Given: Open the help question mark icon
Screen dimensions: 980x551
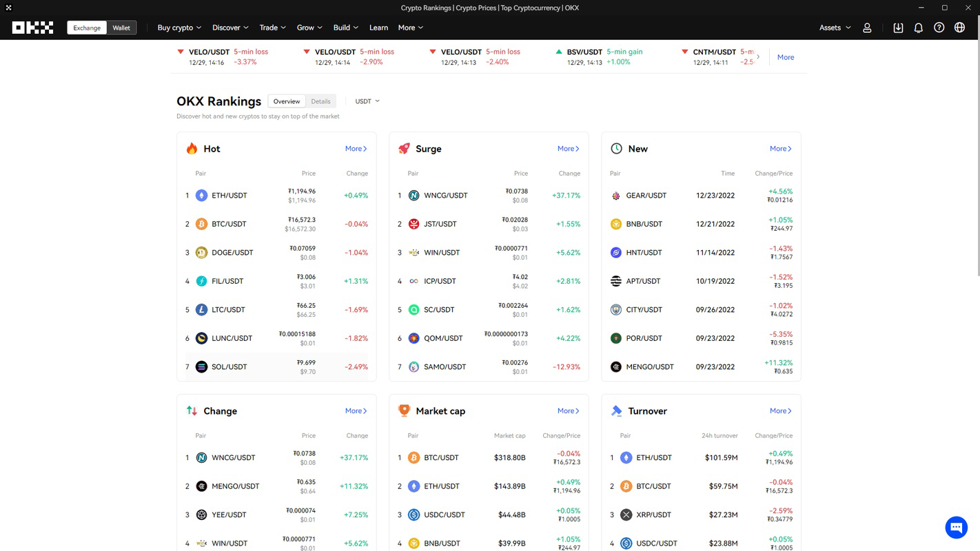Looking at the screenshot, I should 939,28.
